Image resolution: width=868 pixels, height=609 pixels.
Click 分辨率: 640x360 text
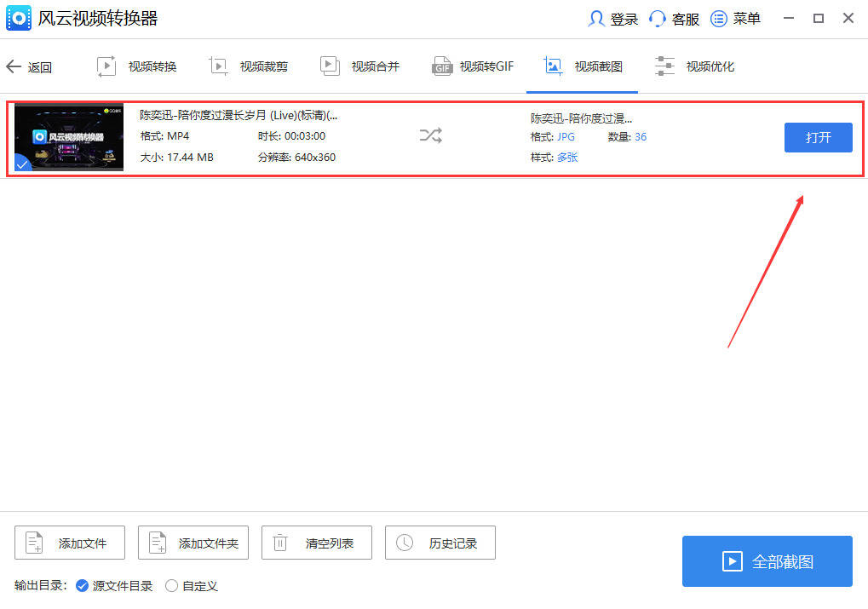click(x=296, y=158)
